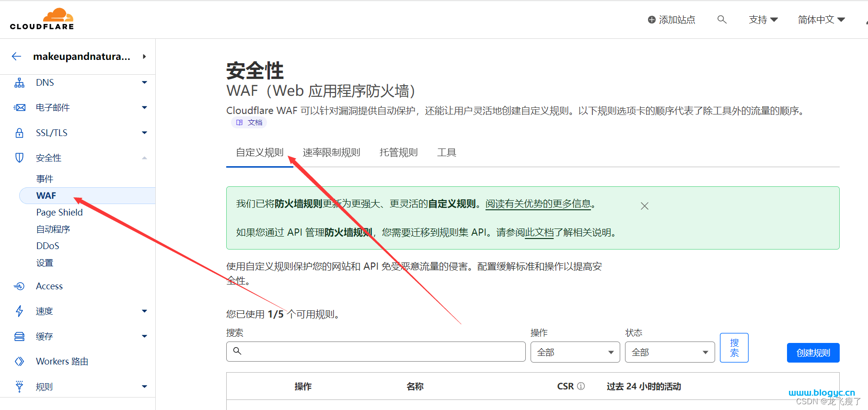The image size is (868, 410).
Task: Select WAF in the sidebar
Action: pos(87,195)
